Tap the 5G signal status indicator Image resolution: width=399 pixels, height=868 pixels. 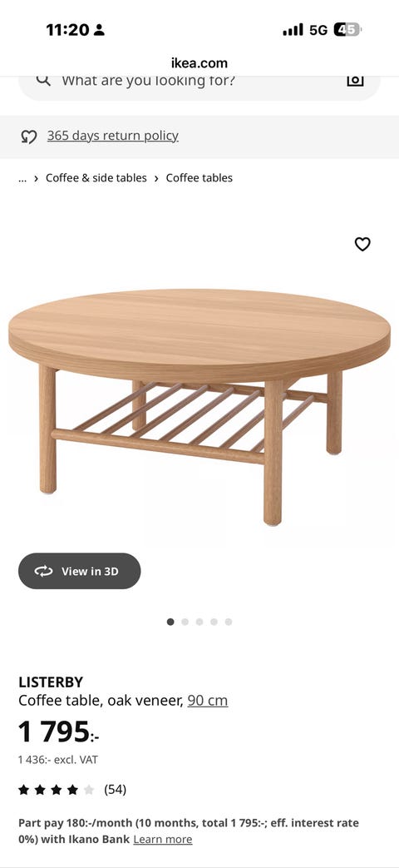(x=318, y=30)
